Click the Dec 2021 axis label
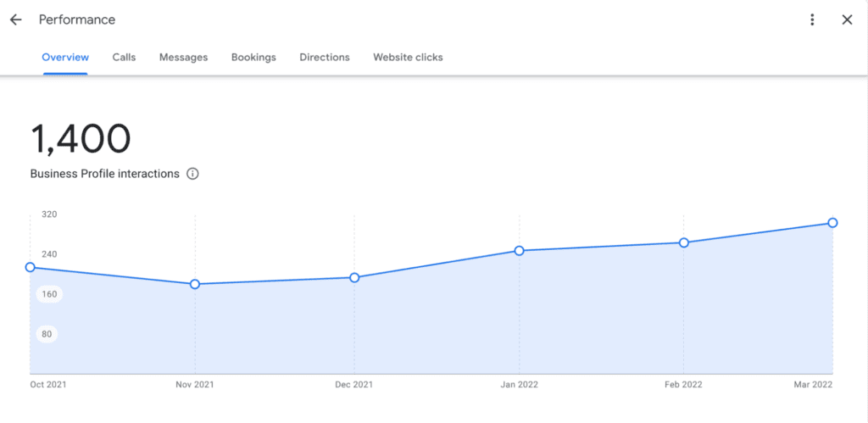The image size is (868, 423). [x=354, y=384]
